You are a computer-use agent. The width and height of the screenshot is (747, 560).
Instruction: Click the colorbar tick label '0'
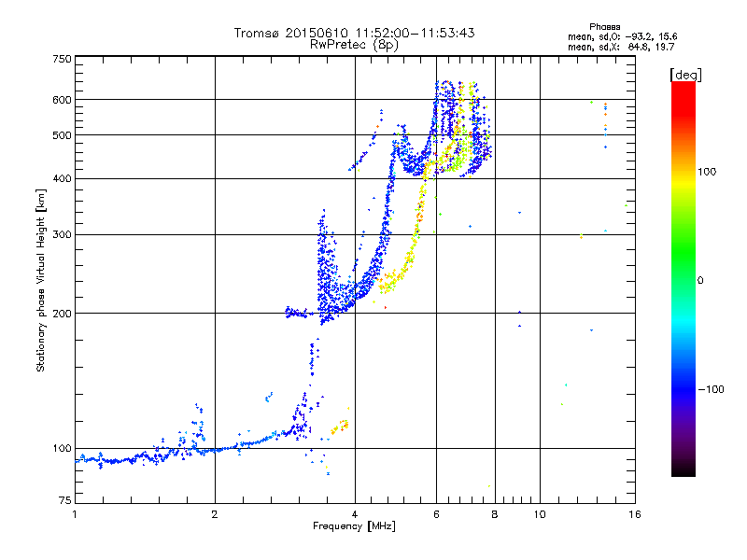700,281
